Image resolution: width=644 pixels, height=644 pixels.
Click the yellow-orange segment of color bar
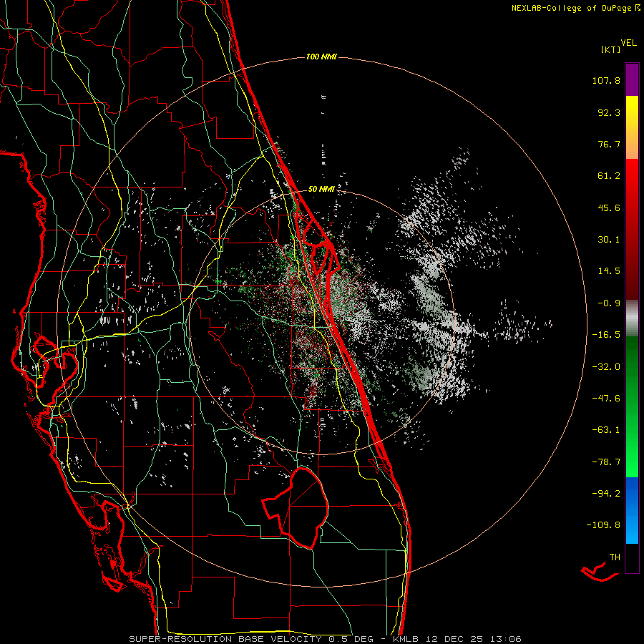point(632,128)
